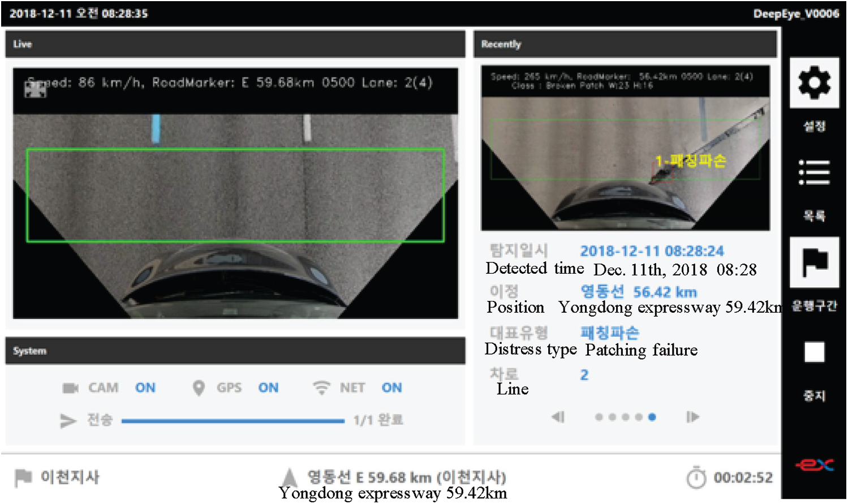Select the driving section flag icon

click(x=814, y=262)
